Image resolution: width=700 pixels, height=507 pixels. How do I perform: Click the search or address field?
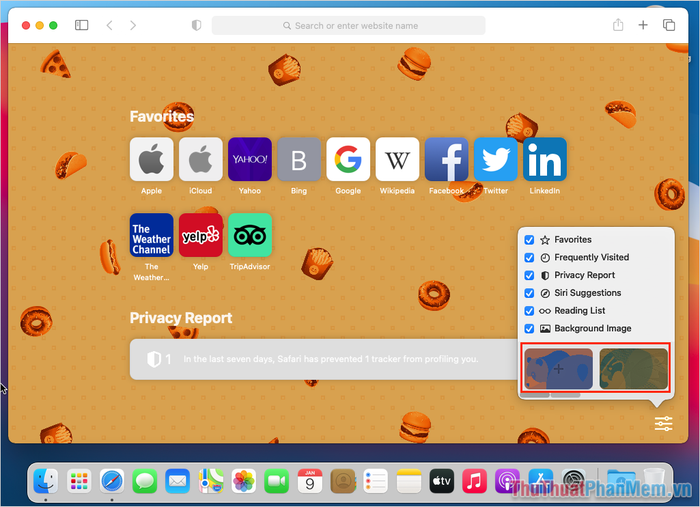[349, 25]
